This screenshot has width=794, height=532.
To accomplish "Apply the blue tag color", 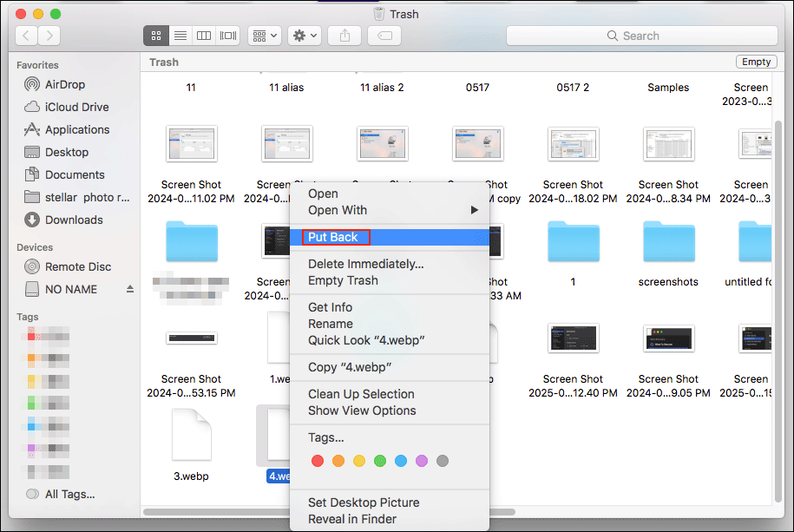I will tap(401, 461).
